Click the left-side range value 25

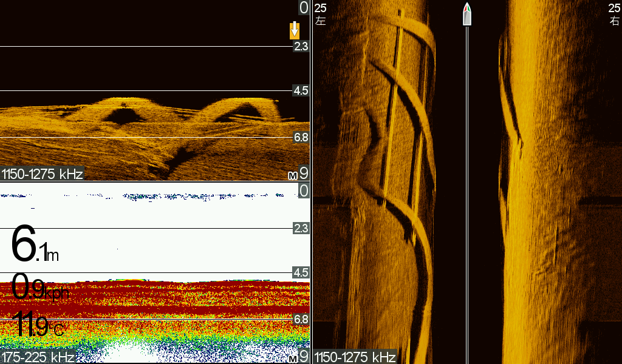coord(321,8)
